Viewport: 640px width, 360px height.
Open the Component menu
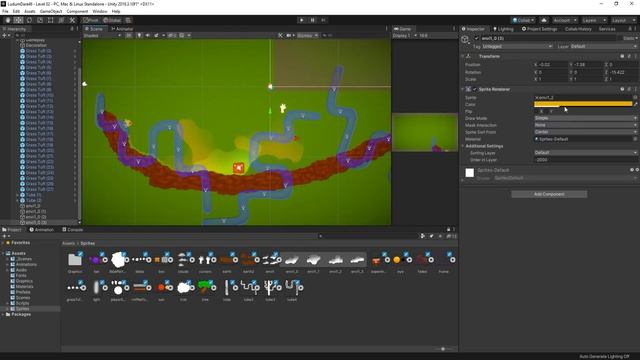(77, 11)
